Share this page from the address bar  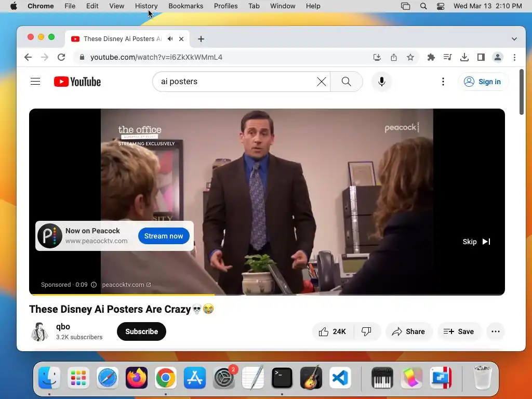(x=394, y=57)
